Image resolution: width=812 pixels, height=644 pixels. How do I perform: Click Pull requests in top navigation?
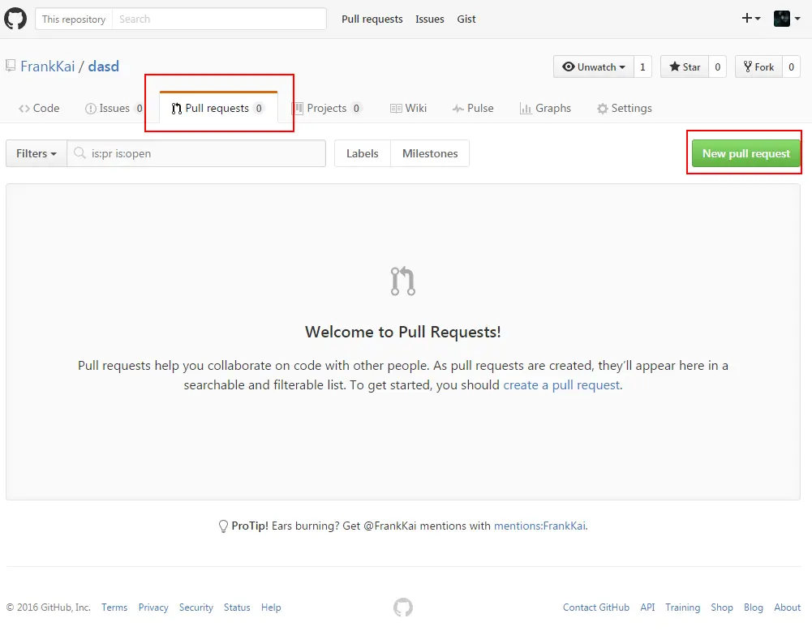(x=372, y=19)
